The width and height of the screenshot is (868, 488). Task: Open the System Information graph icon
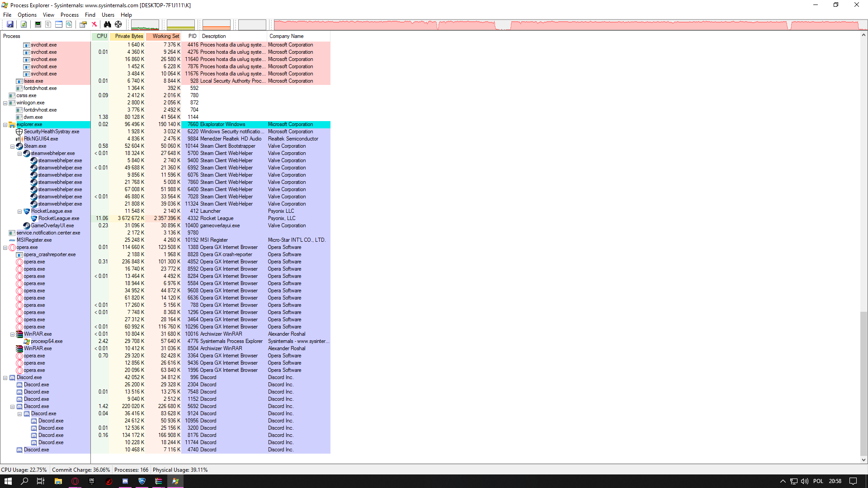(38, 24)
